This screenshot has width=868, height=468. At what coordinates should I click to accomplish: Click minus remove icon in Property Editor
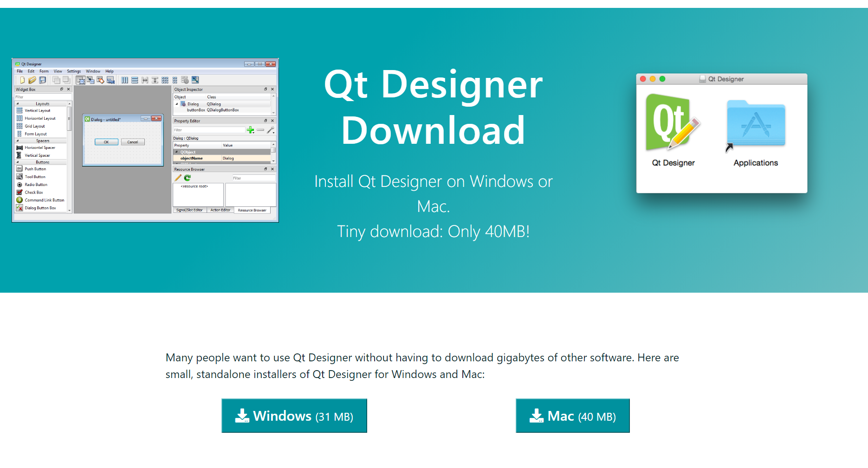pos(260,130)
